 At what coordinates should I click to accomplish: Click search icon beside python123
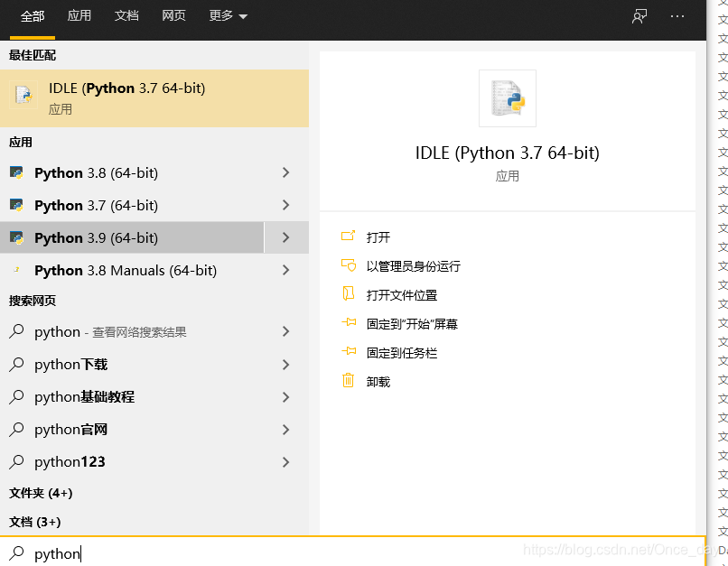17,461
